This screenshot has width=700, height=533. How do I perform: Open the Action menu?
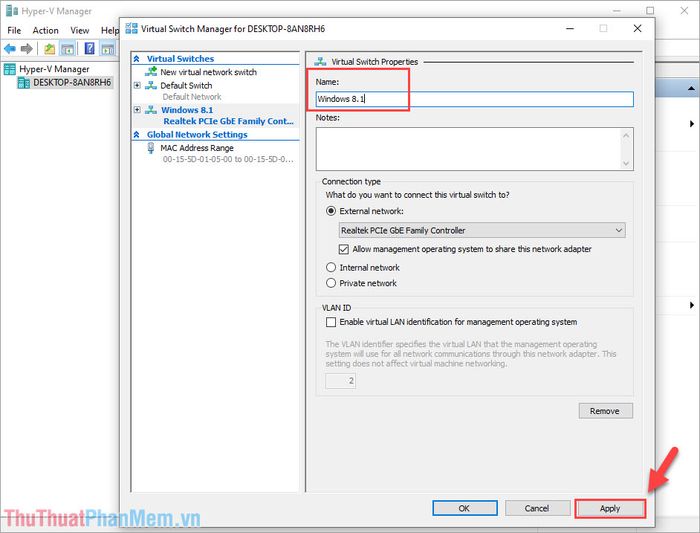pyautogui.click(x=46, y=30)
